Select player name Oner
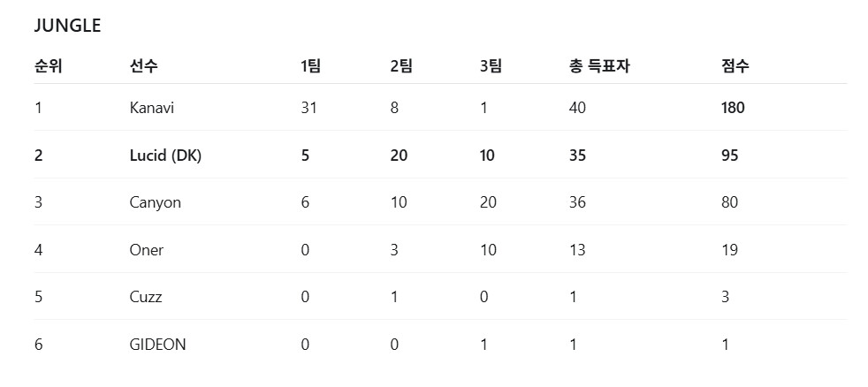Image resolution: width=868 pixels, height=387 pixels. pos(146,250)
